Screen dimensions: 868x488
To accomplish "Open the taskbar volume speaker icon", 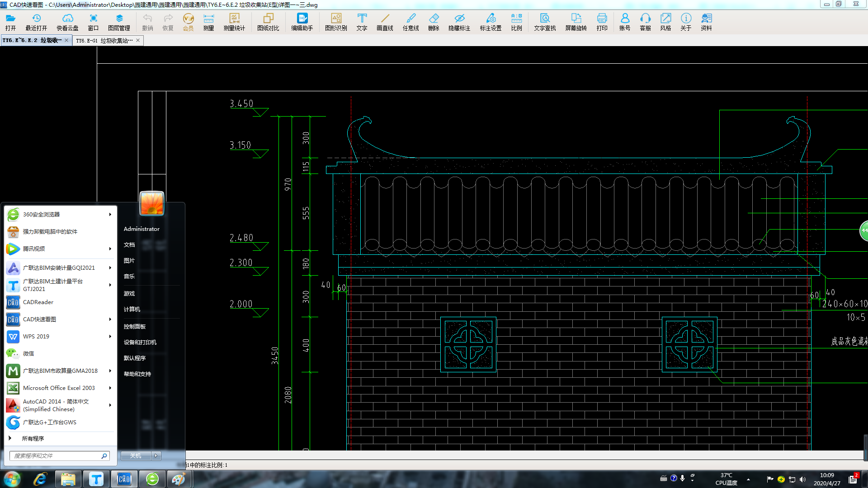I will 802,479.
